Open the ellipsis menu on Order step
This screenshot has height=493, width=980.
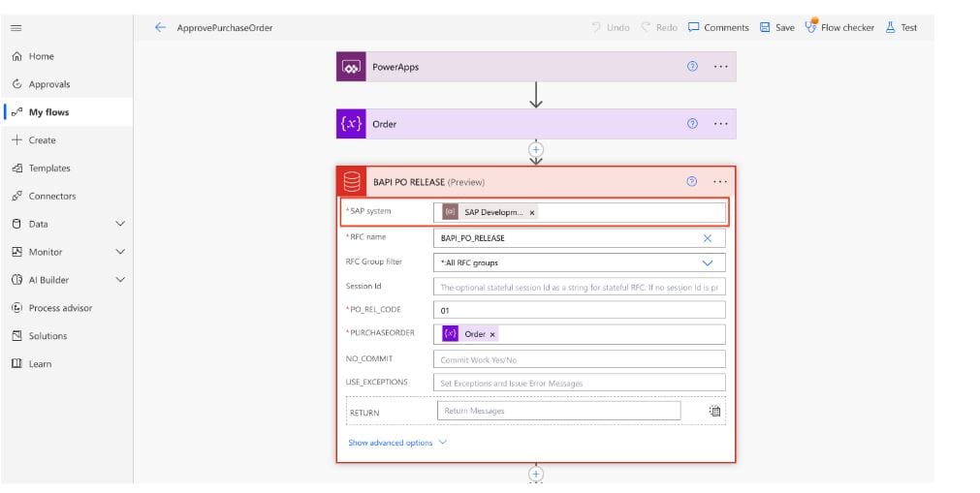click(720, 124)
